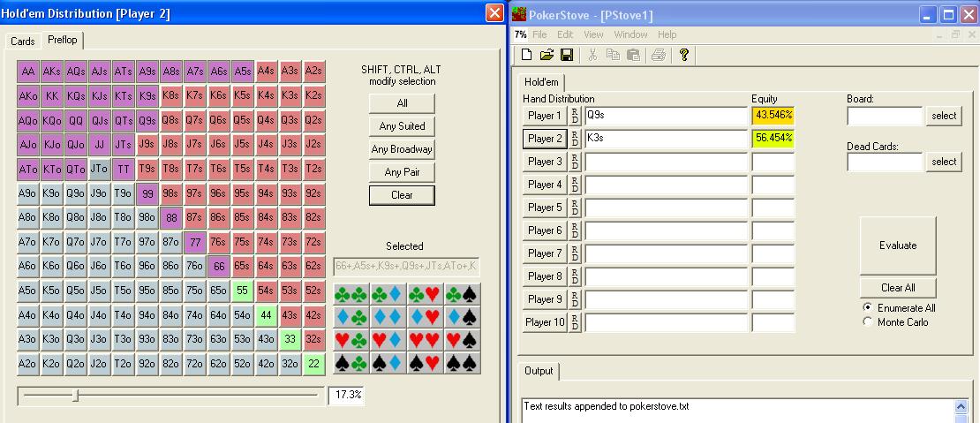Click the Help question mark icon
The image size is (980, 423).
pos(683,55)
